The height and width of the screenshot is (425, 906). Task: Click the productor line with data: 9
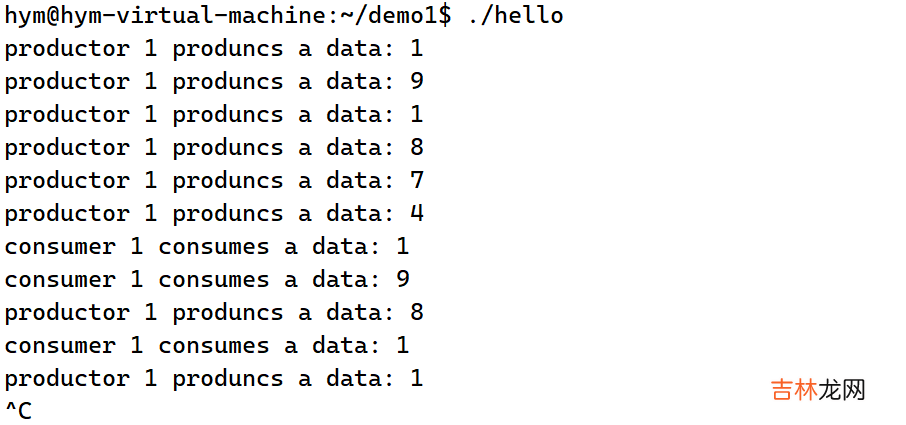pos(214,82)
